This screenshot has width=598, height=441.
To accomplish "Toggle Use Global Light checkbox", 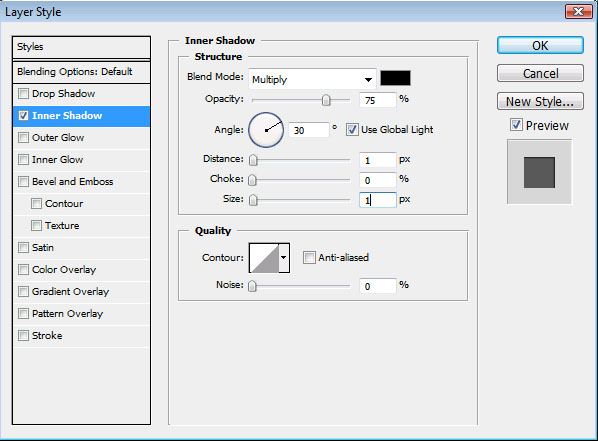I will pyautogui.click(x=352, y=130).
